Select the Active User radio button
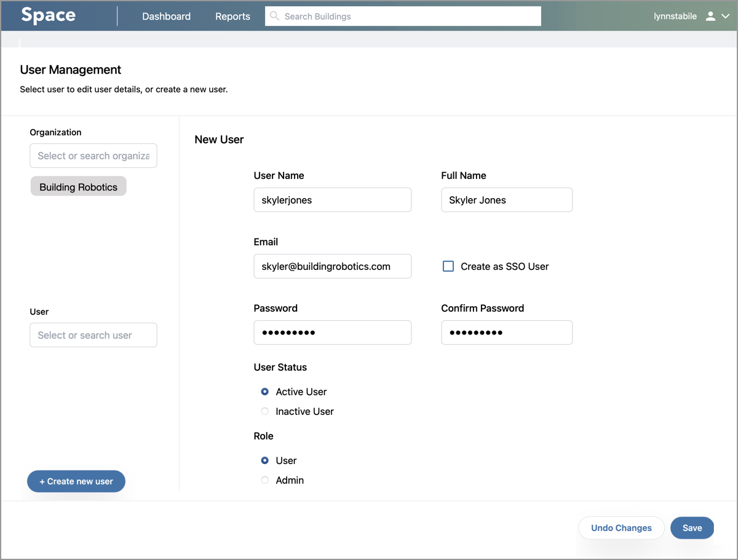The height and width of the screenshot is (560, 738). [264, 392]
